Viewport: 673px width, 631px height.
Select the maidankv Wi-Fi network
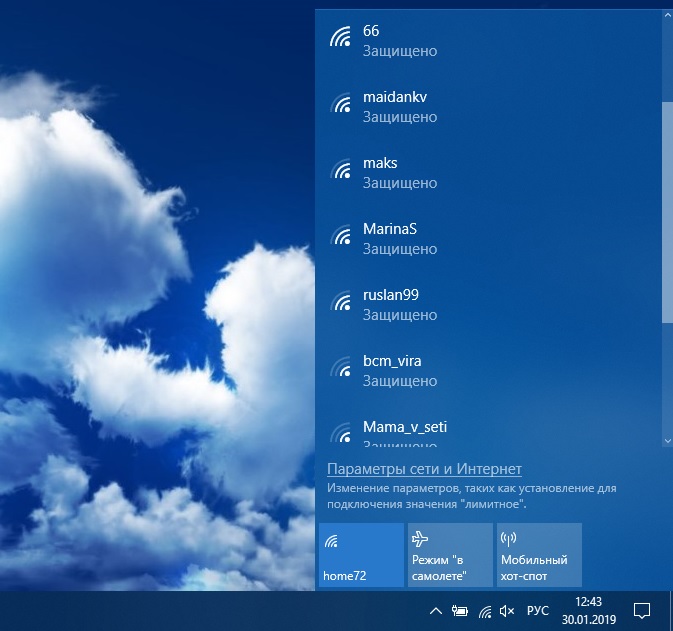pos(488,107)
